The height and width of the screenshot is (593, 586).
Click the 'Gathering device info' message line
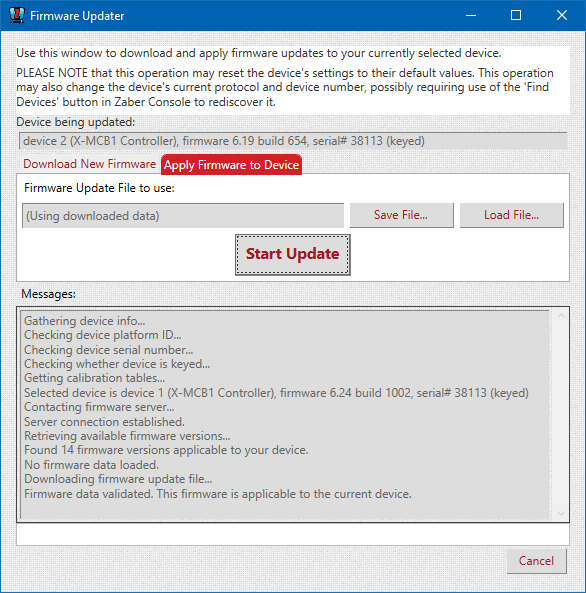tap(84, 321)
